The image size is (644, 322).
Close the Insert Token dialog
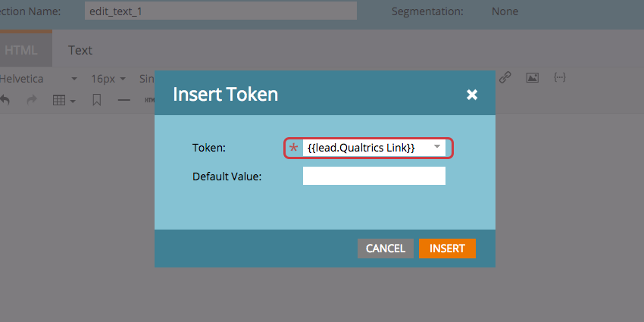(x=472, y=95)
